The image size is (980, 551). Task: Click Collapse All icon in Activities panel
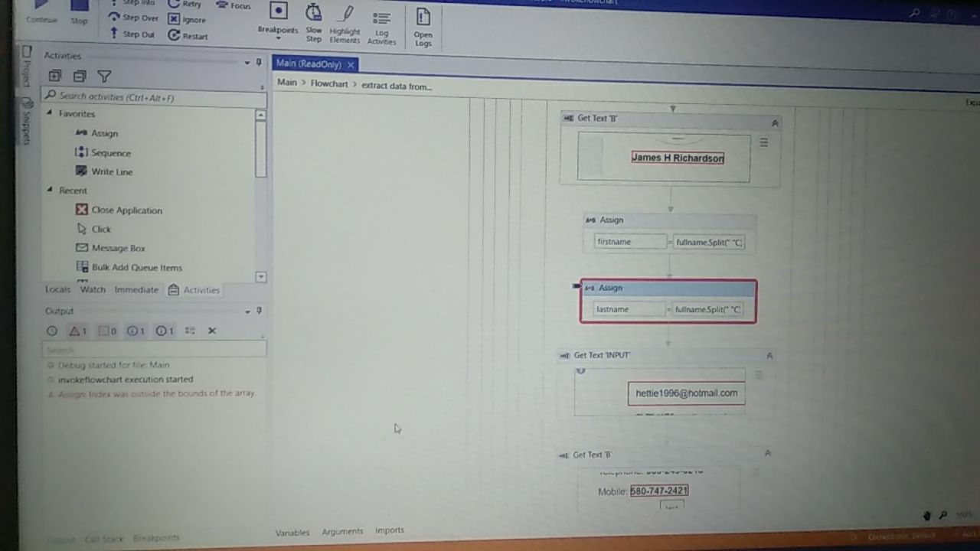tap(80, 76)
